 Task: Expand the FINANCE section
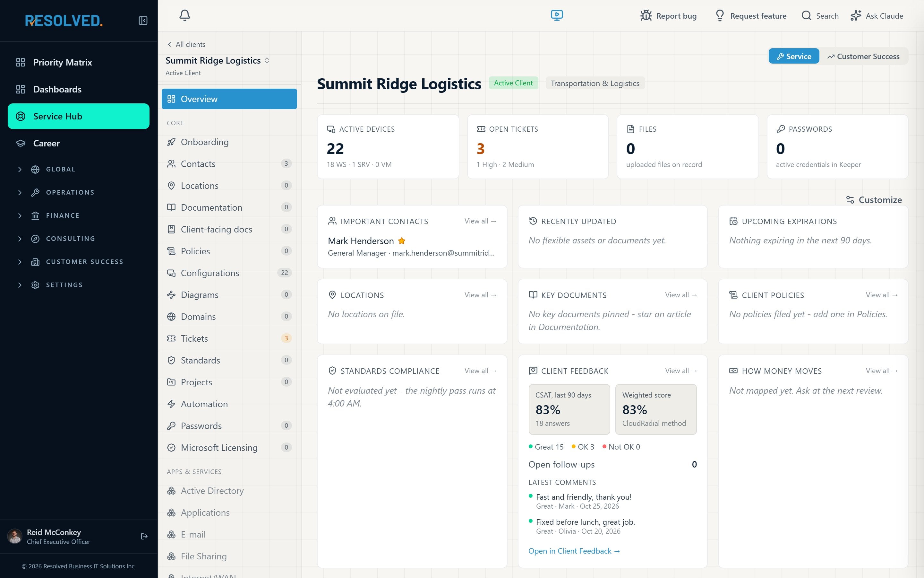point(79,215)
